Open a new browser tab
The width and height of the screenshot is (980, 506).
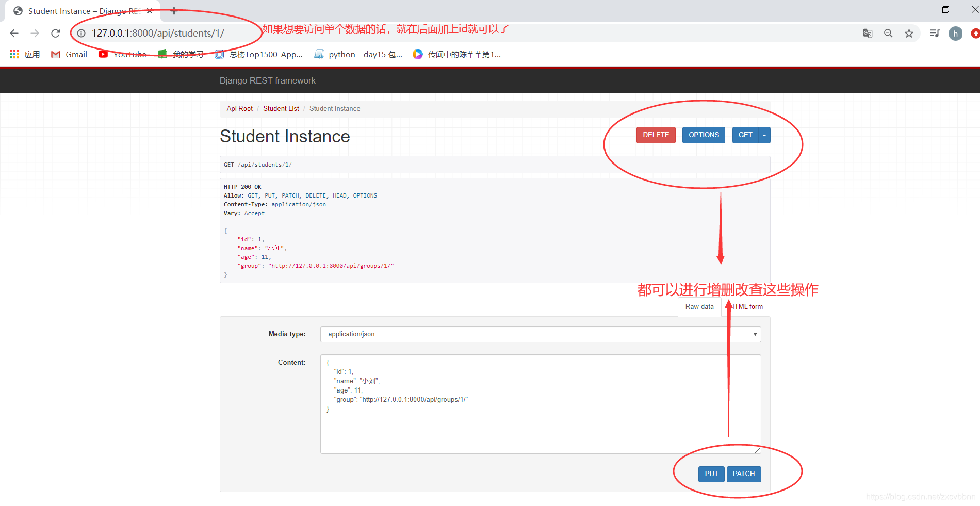(x=174, y=11)
